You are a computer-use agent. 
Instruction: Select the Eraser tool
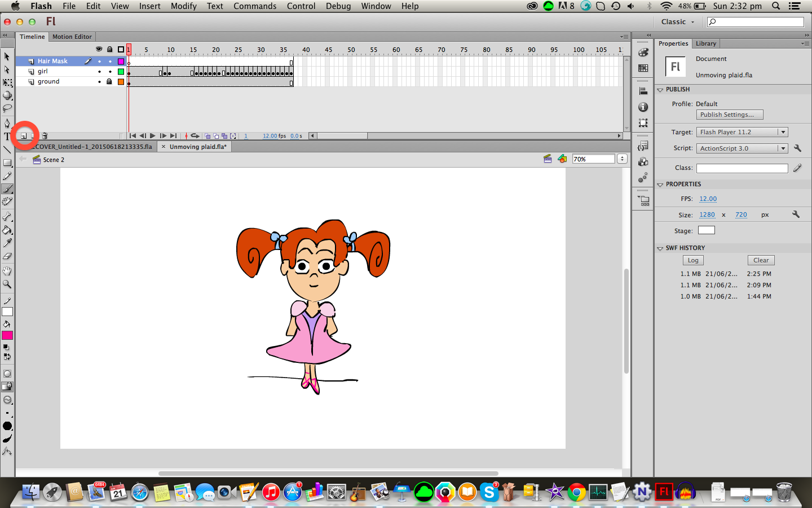7,256
